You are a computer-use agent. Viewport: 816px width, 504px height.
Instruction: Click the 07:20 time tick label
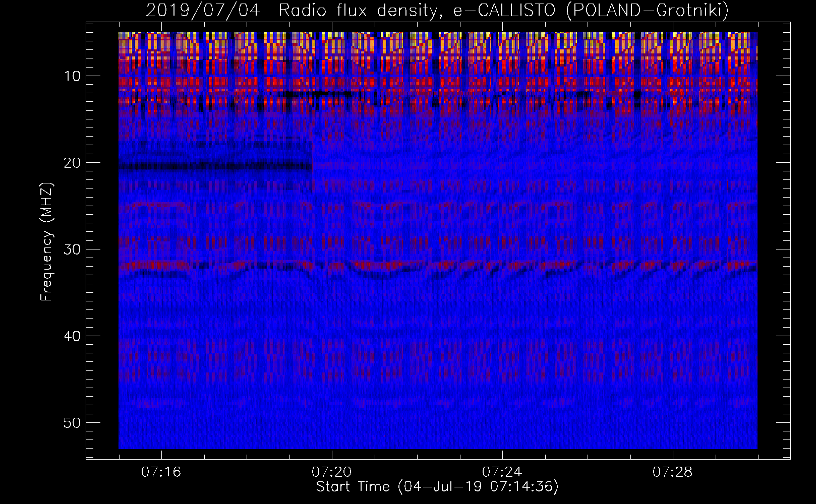tap(332, 472)
